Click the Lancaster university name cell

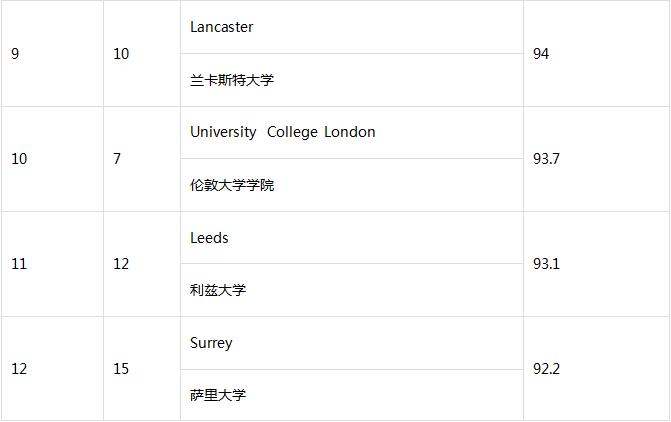pos(221,27)
